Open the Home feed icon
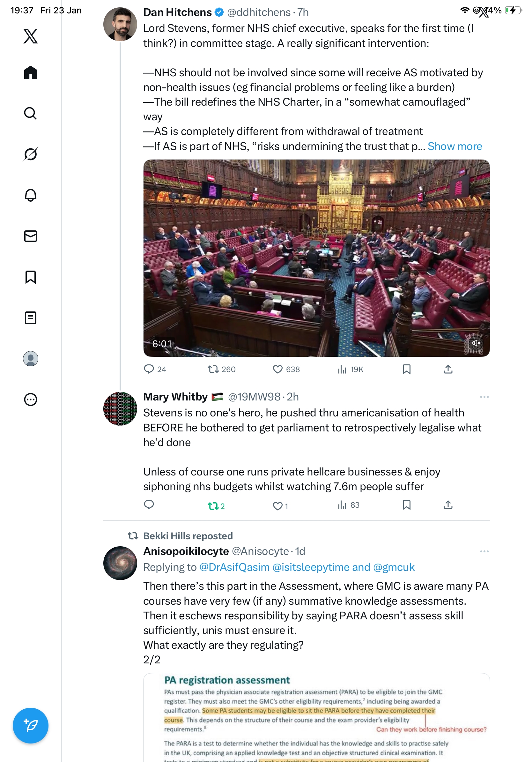 coord(31,72)
